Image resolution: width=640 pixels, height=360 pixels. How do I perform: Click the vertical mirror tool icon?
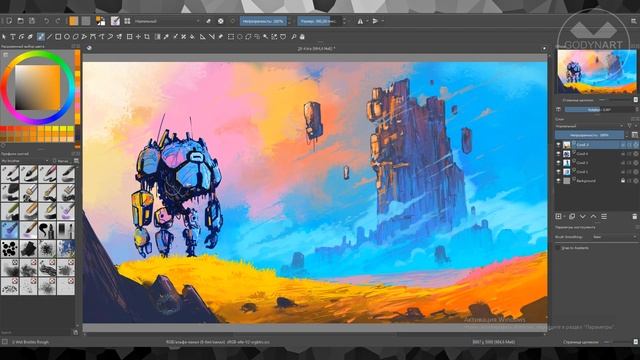coord(376,21)
